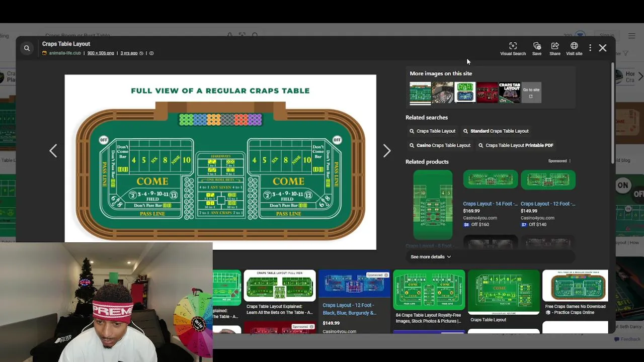The height and width of the screenshot is (362, 644).
Task: Open the three-dot more options menu
Action: click(x=590, y=48)
